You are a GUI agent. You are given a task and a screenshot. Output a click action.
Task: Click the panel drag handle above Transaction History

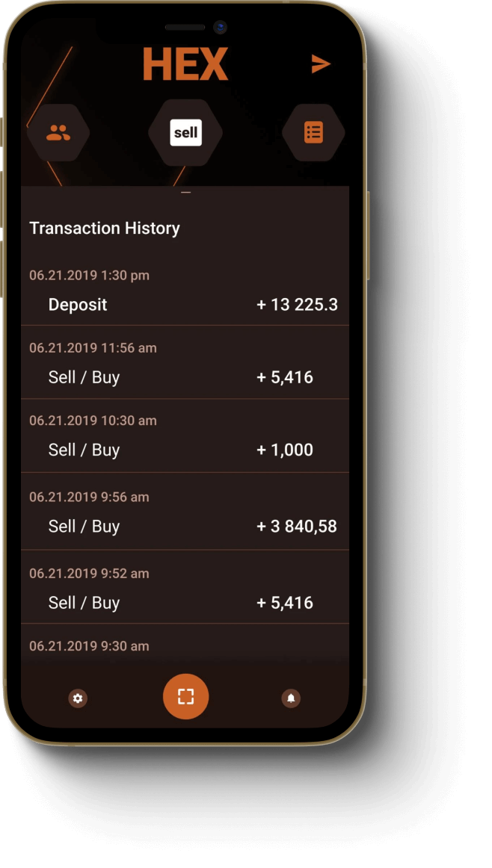tap(185, 193)
